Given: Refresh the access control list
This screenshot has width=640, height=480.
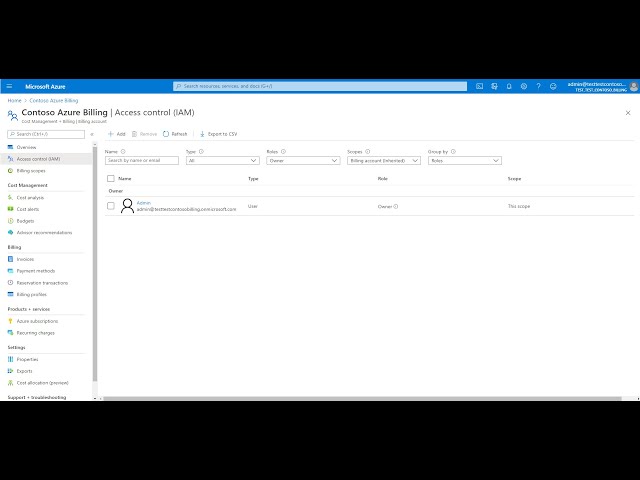Looking at the screenshot, I should [x=175, y=134].
